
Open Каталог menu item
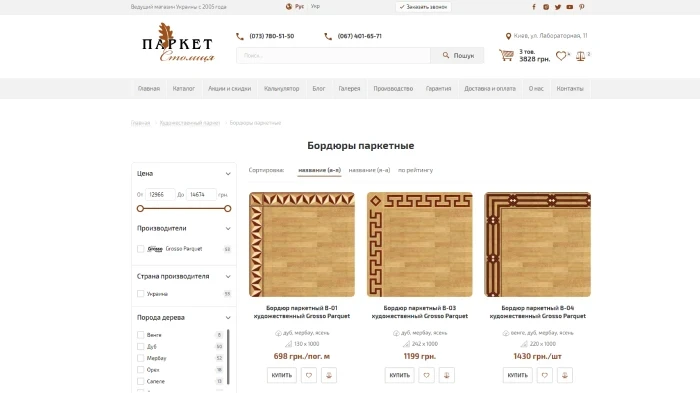click(x=183, y=88)
